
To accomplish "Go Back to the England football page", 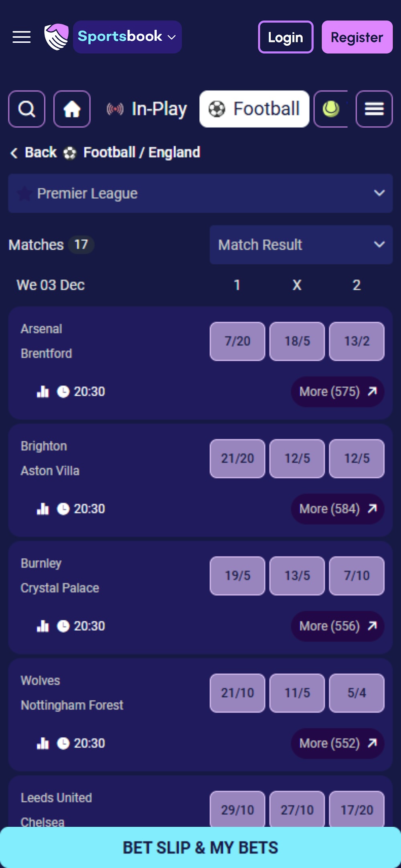I will (34, 152).
